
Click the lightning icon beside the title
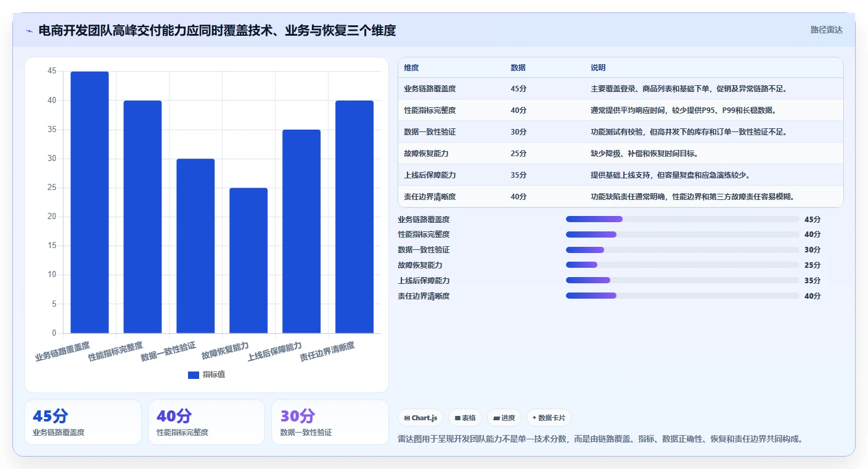coord(29,31)
